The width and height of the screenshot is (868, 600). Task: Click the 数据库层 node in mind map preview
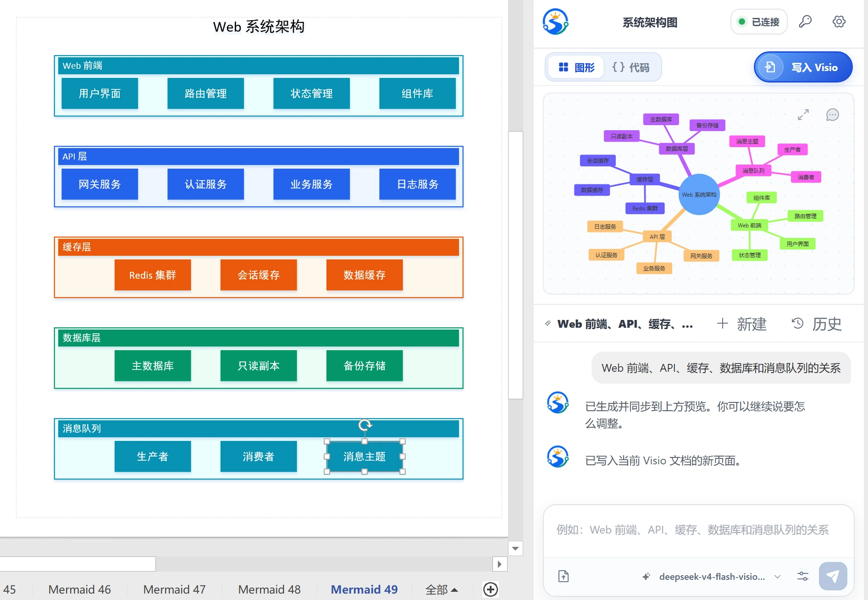point(677,149)
